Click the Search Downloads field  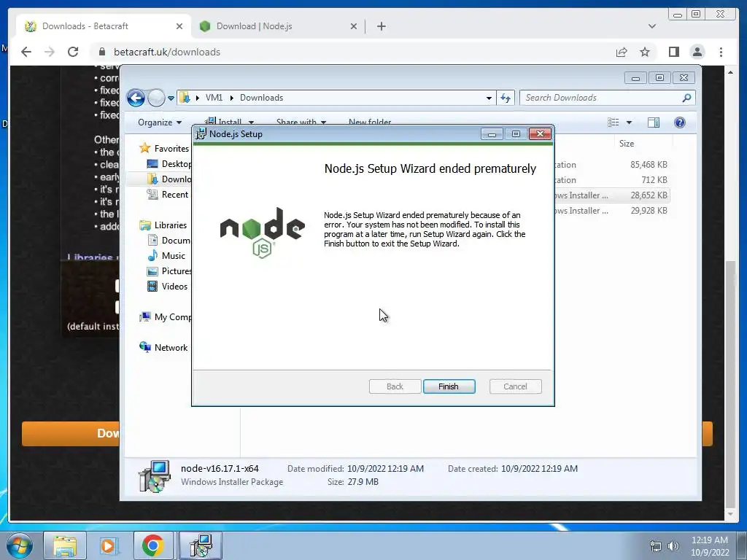608,98
